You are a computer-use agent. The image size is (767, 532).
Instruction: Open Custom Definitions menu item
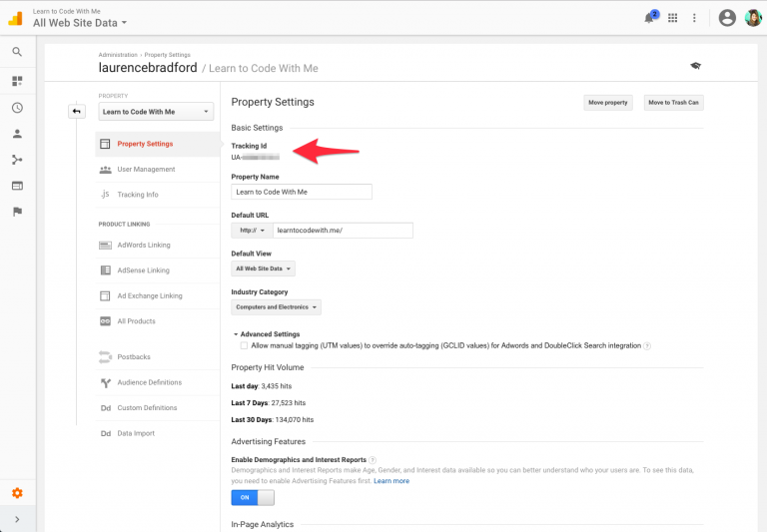point(157,408)
